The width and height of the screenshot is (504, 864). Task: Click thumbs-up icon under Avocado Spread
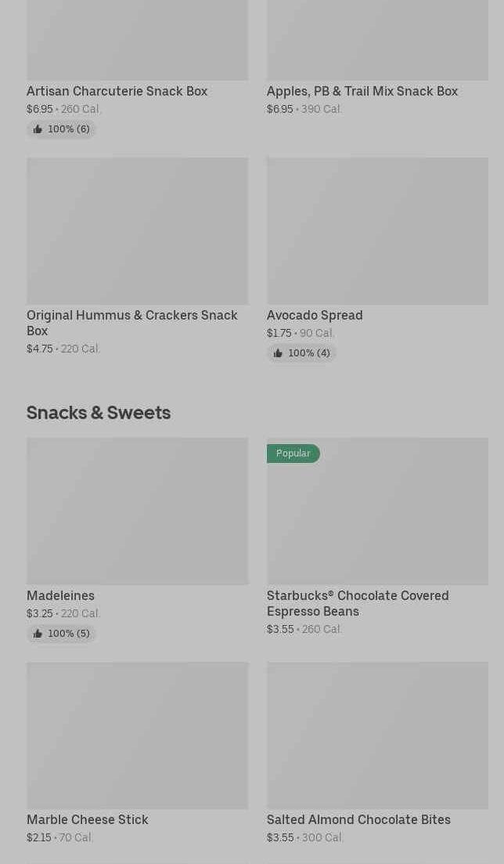point(278,353)
